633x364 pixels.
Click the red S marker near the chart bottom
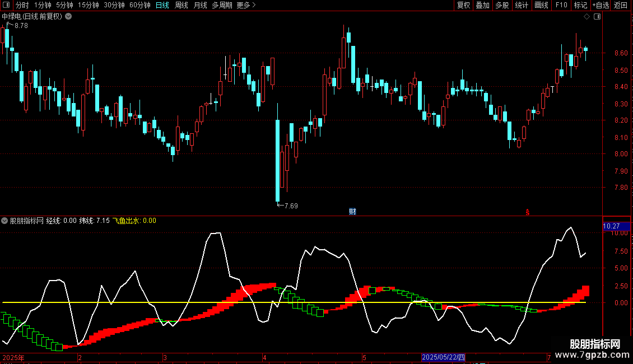[x=528, y=212]
